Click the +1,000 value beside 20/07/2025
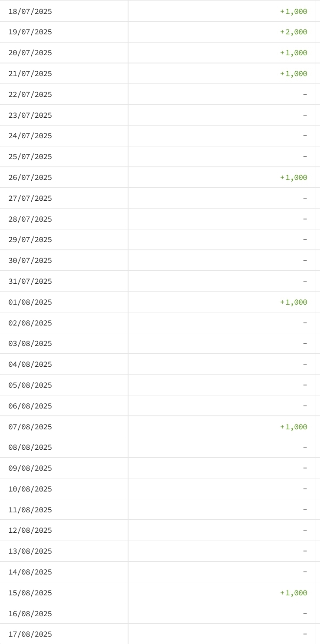 (294, 53)
